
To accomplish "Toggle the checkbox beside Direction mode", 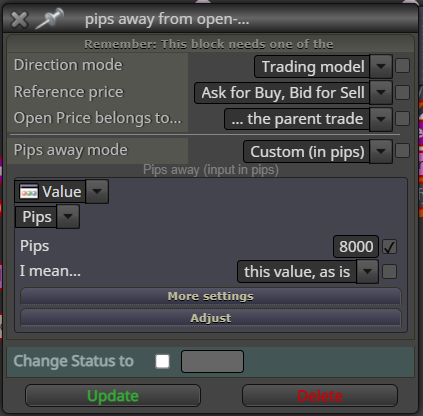I will [403, 66].
